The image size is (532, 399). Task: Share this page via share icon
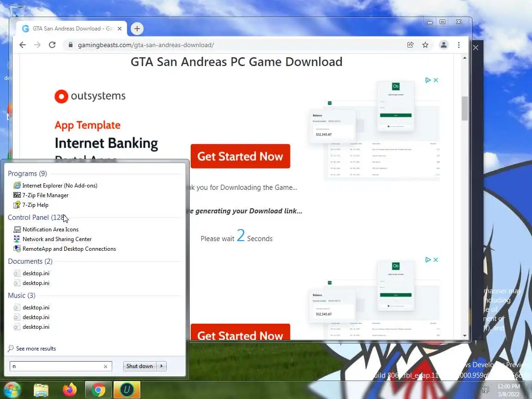(410, 45)
